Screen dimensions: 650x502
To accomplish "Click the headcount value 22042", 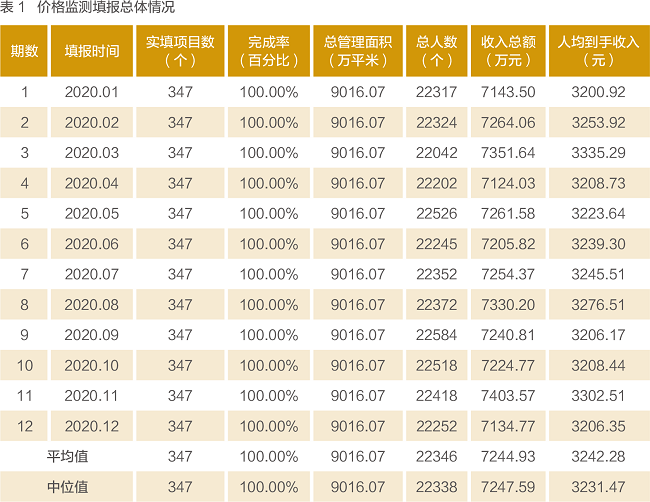I will [437, 153].
